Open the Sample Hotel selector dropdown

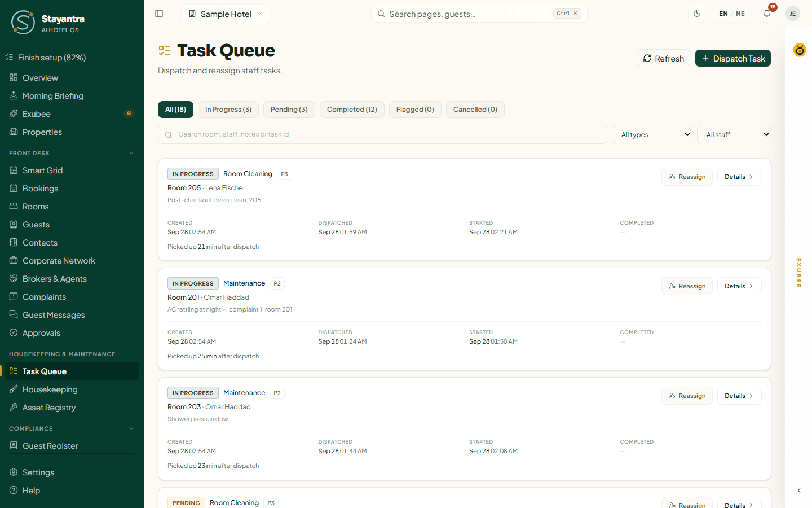click(226, 14)
